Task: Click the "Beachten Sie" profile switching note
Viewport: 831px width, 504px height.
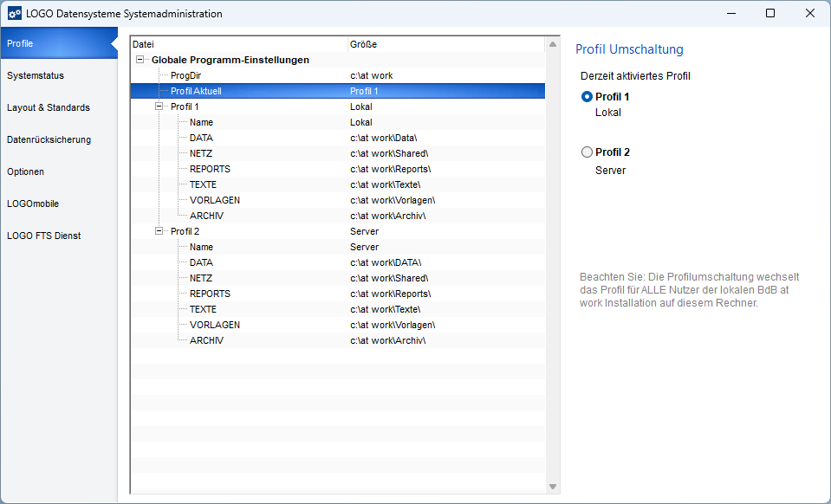Action: click(x=690, y=290)
